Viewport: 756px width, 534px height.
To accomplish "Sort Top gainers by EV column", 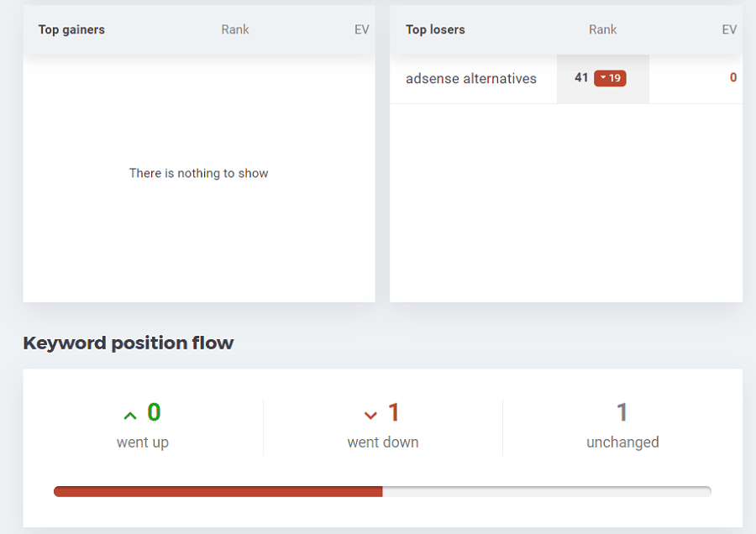I will [x=361, y=29].
